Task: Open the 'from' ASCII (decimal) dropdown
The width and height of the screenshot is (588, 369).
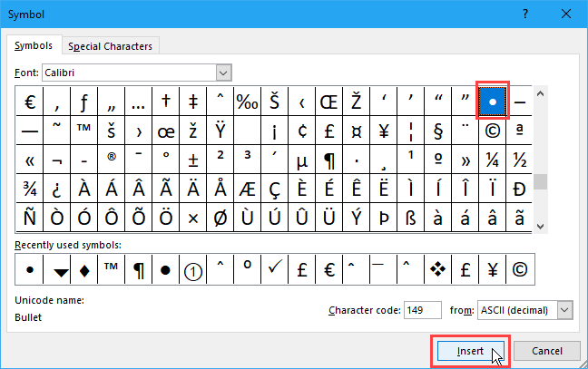Action: (564, 310)
